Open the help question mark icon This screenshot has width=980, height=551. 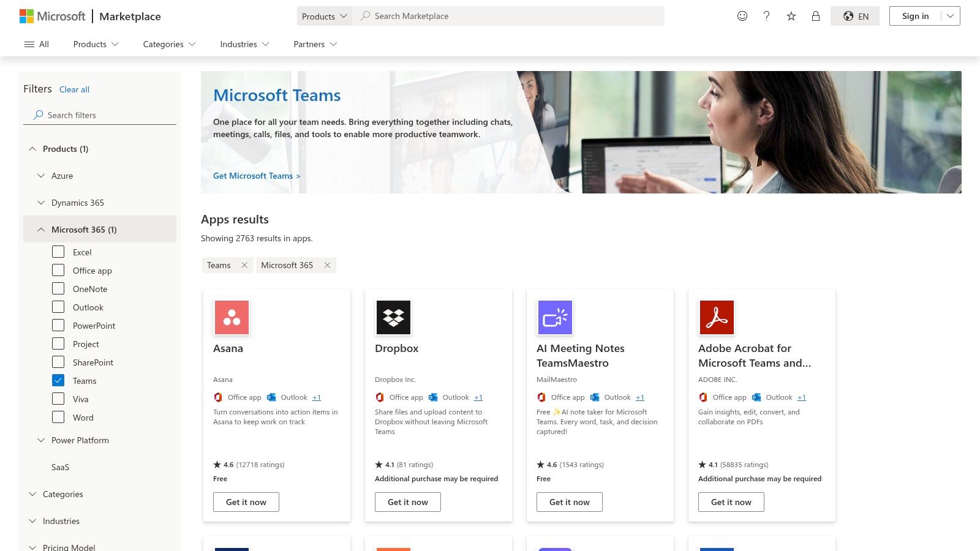point(766,16)
